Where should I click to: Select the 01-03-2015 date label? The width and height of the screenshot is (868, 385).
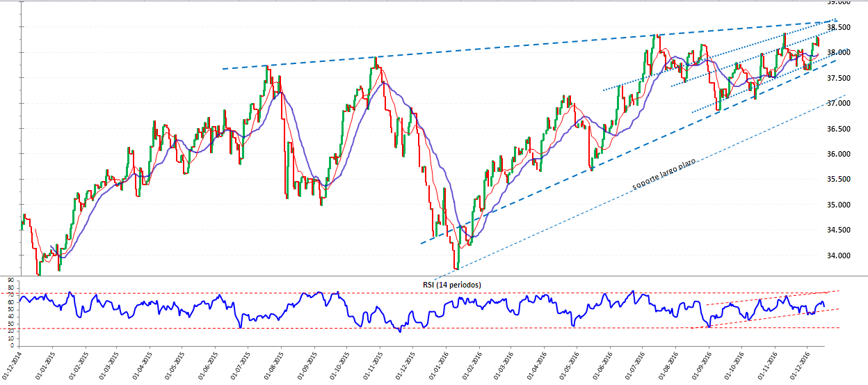coord(109,365)
